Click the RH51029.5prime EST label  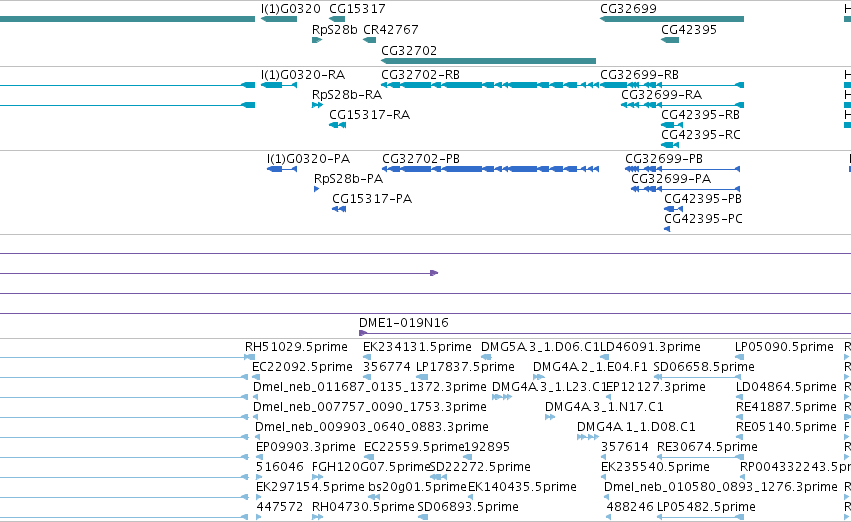click(296, 347)
